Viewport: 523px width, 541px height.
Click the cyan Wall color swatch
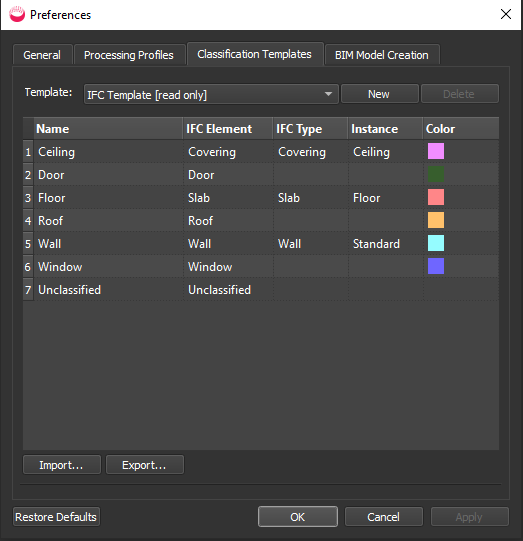[x=436, y=243]
